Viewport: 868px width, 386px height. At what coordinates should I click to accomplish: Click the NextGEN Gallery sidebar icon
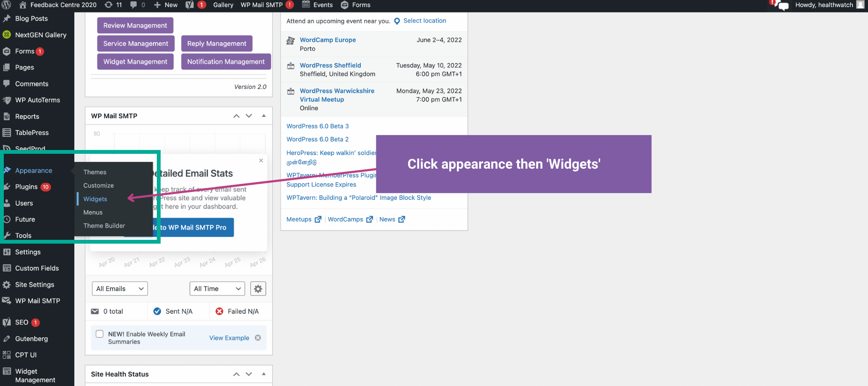(x=6, y=35)
